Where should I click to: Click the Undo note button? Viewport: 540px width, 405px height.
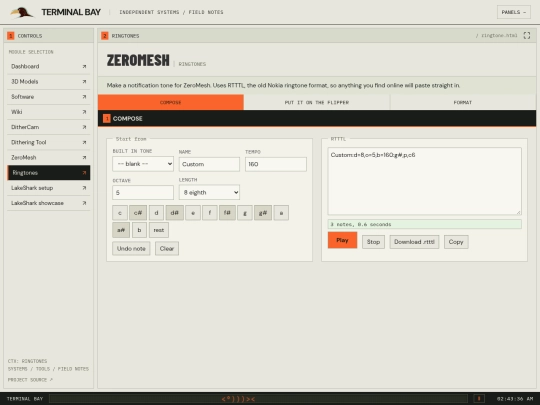131,249
